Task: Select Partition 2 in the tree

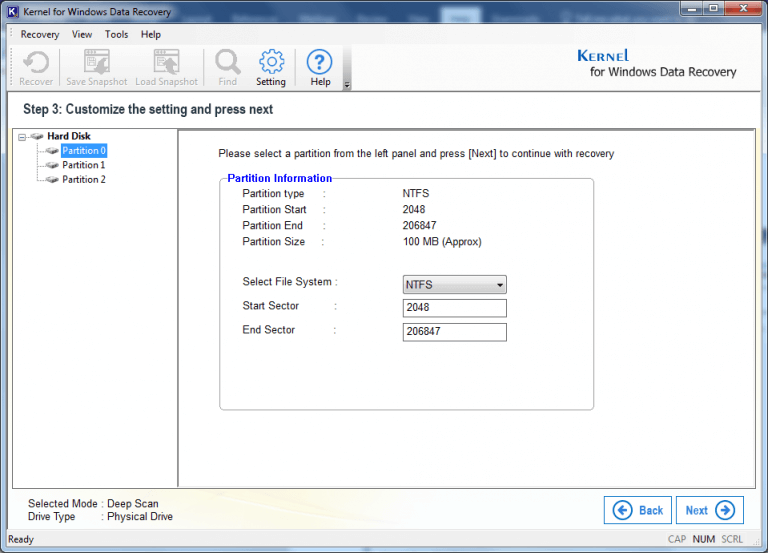Action: [84, 180]
